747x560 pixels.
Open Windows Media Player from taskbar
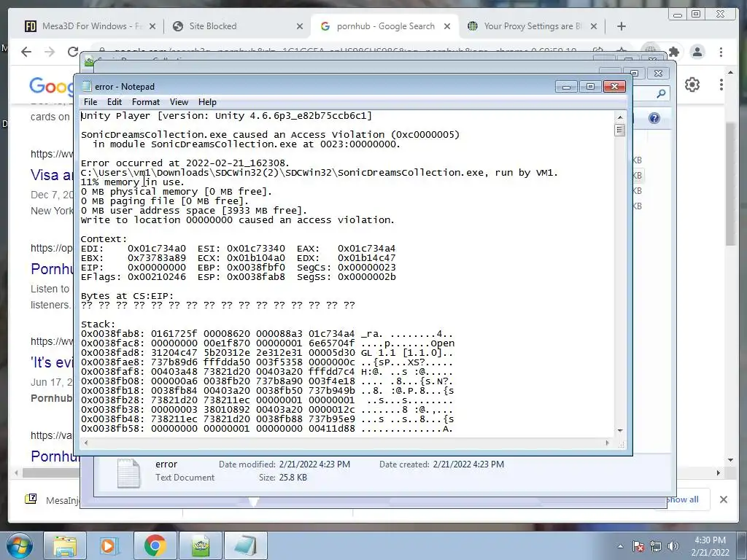(109, 545)
